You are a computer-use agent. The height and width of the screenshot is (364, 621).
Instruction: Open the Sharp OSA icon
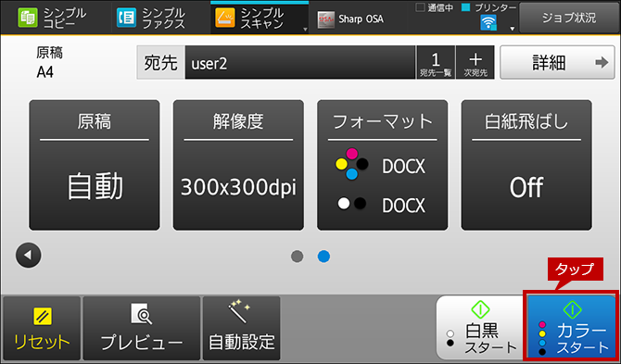click(x=326, y=19)
